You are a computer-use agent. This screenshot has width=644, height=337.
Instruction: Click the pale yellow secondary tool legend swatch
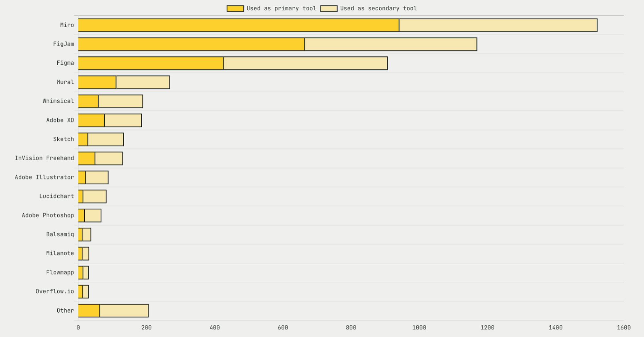pos(329,9)
